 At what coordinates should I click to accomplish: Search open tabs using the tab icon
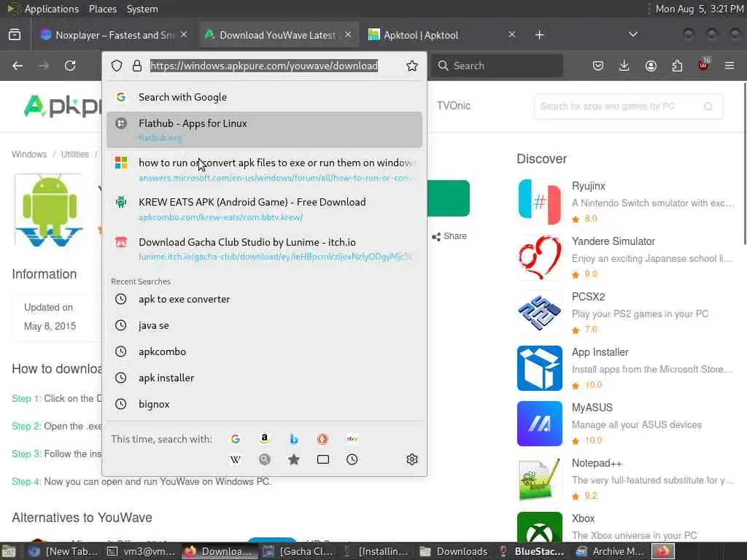point(323,459)
